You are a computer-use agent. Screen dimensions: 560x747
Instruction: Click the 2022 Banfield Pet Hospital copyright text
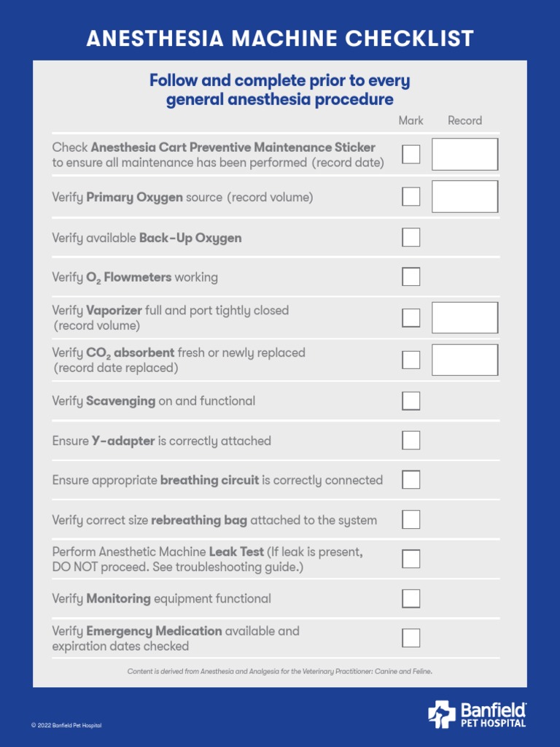pyautogui.click(x=66, y=726)
